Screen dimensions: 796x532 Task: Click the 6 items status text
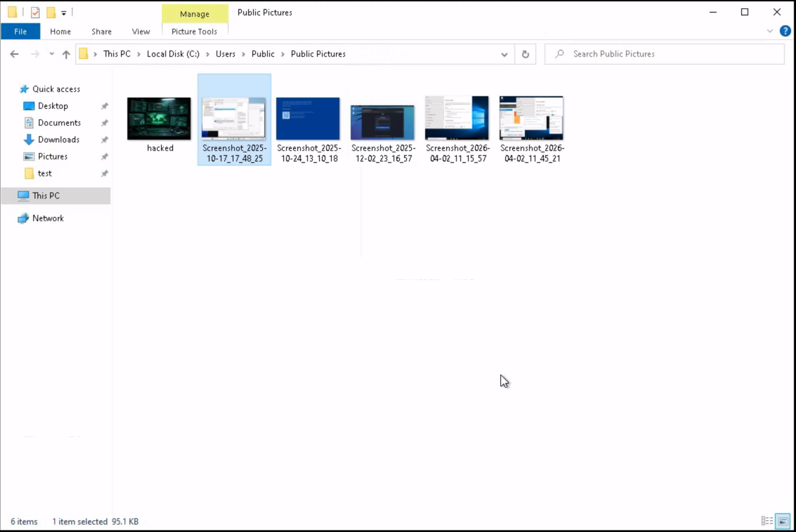pyautogui.click(x=24, y=521)
